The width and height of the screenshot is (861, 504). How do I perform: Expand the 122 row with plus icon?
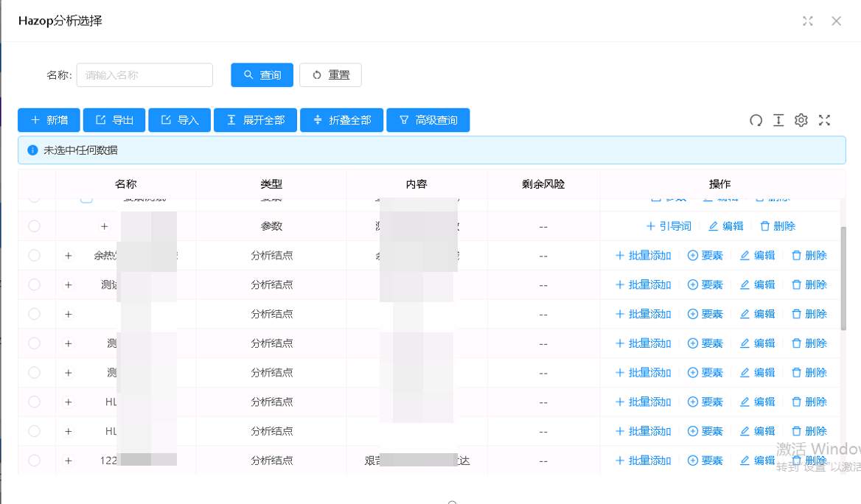pyautogui.click(x=68, y=461)
